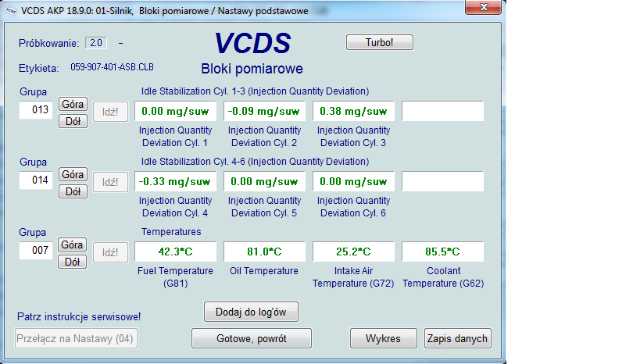640x364 pixels.
Task: Click the Injection Quantity Deviation Cyl. 3 label
Action: 353,137
